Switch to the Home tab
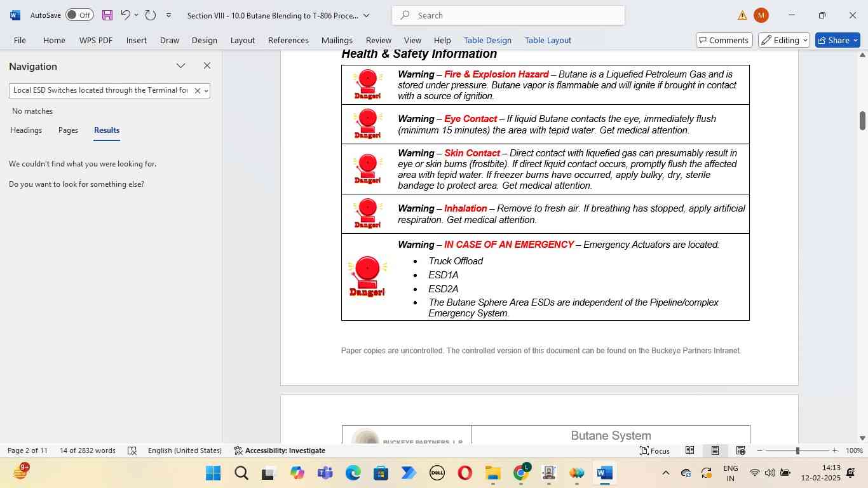Screen dimensions: 868x488 point(54,40)
